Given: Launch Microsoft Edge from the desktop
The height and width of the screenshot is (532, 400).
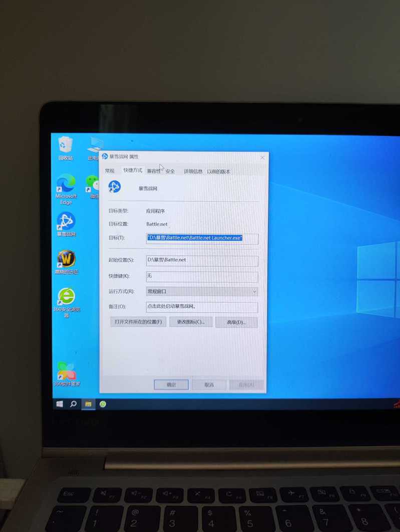Looking at the screenshot, I should coord(66,189).
